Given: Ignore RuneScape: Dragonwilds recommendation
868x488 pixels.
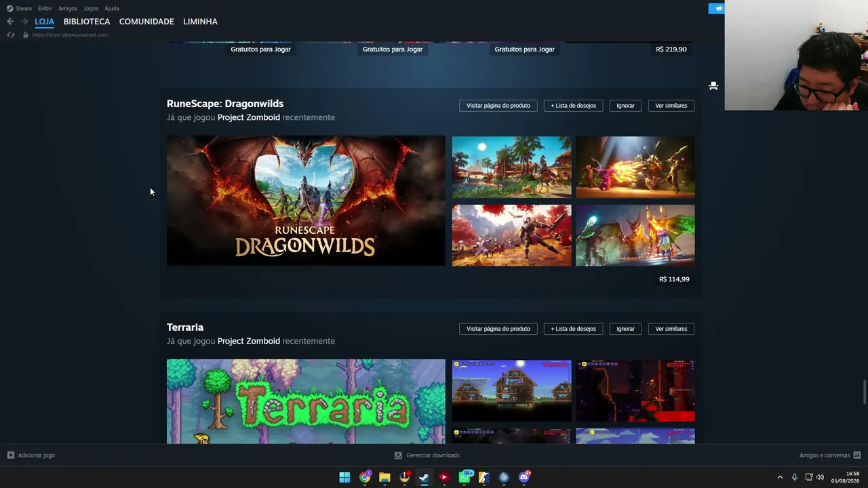Looking at the screenshot, I should (x=625, y=106).
